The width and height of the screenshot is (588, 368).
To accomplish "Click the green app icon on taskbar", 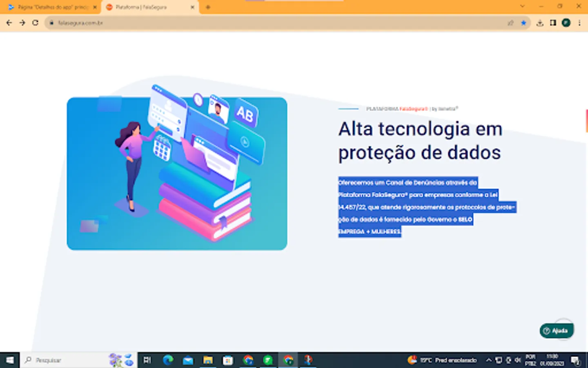I will [x=268, y=360].
